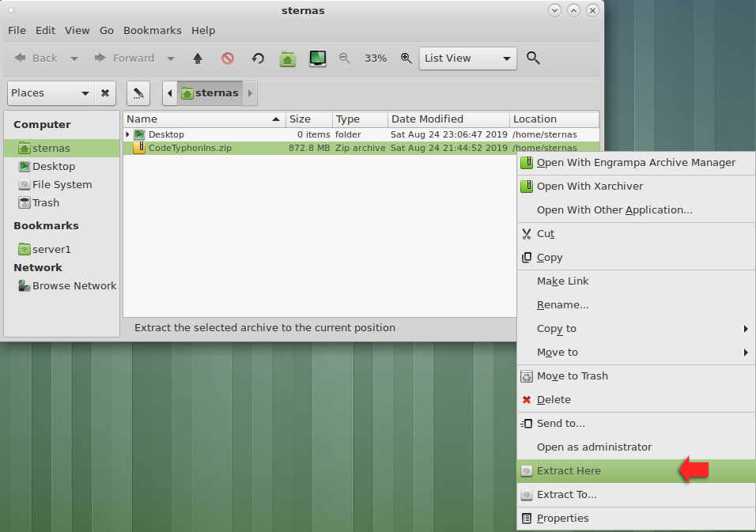The image size is (756, 532).
Task: Open Properties from context menu
Action: coord(636,518)
